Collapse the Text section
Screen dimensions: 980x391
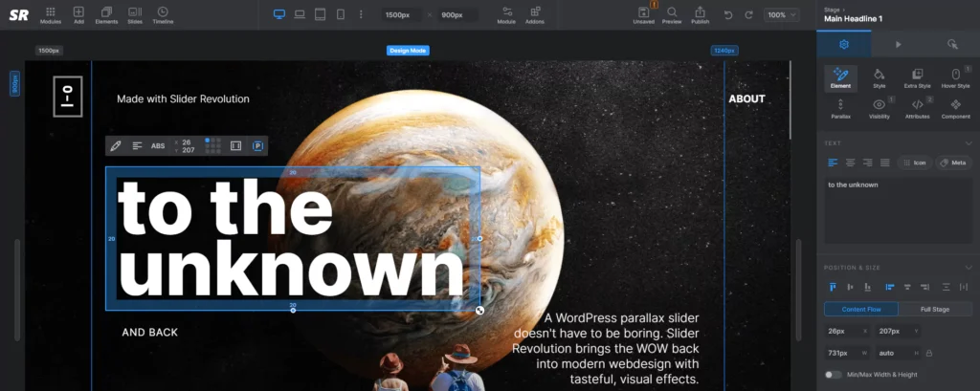pos(969,143)
